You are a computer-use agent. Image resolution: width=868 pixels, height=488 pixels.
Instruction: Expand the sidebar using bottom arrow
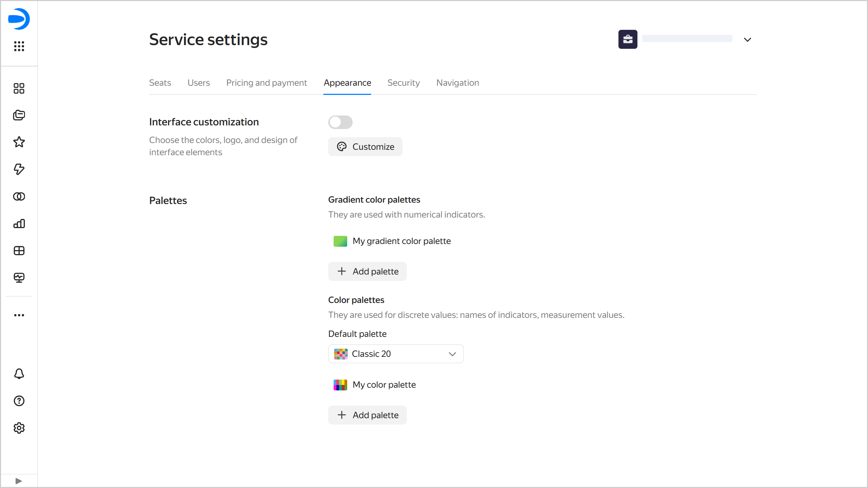click(x=19, y=481)
